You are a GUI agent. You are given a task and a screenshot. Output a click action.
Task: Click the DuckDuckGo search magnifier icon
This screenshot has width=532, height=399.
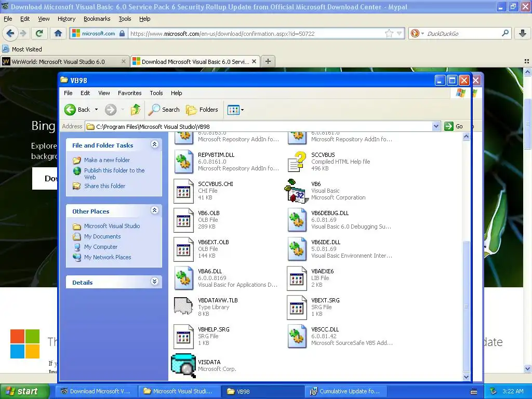[x=505, y=33]
